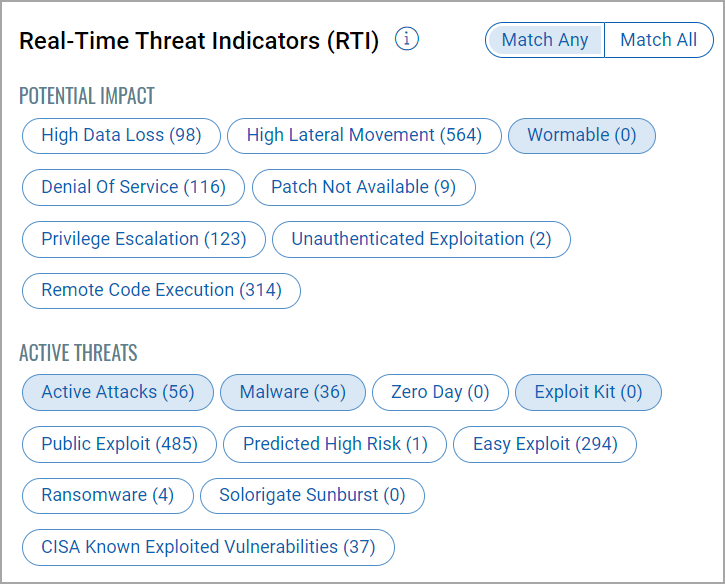This screenshot has height=584, width=725.
Task: Deselect the Exploit Kit chip
Action: point(588,392)
